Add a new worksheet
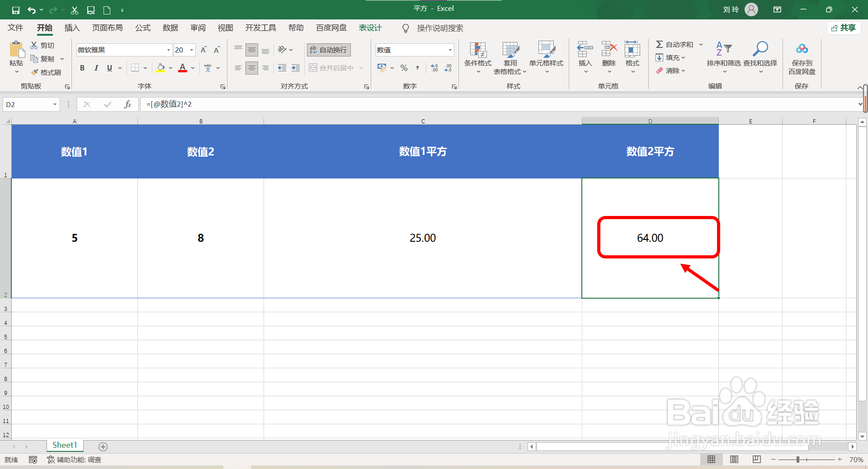This screenshot has width=868, height=469. point(103,446)
